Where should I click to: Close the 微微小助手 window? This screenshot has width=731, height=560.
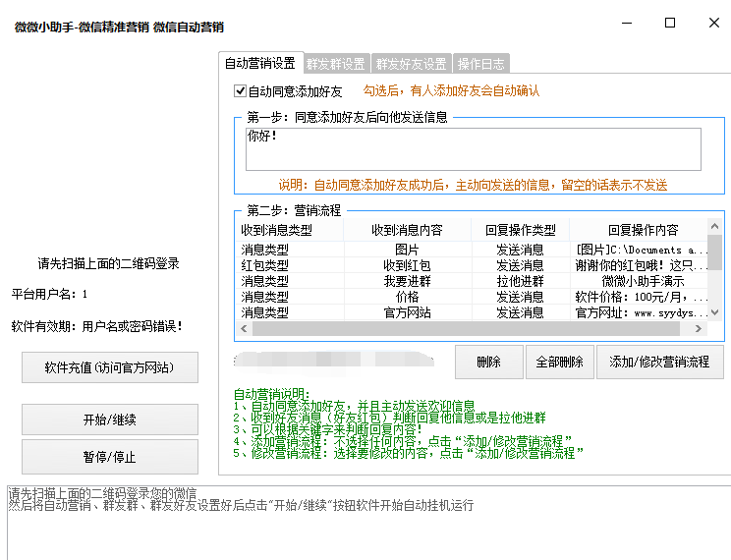pos(713,23)
